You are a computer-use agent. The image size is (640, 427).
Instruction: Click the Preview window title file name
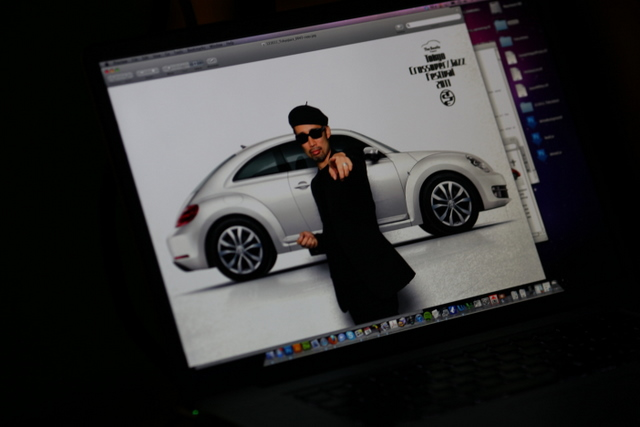pyautogui.click(x=290, y=40)
